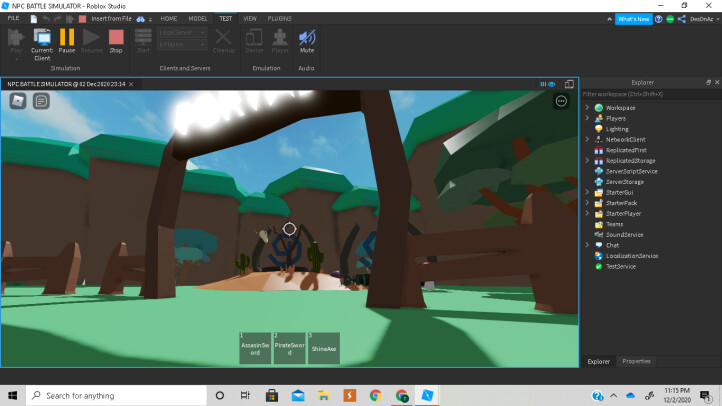
Task: Open Microsoft Store from the taskbar
Action: pos(272,395)
